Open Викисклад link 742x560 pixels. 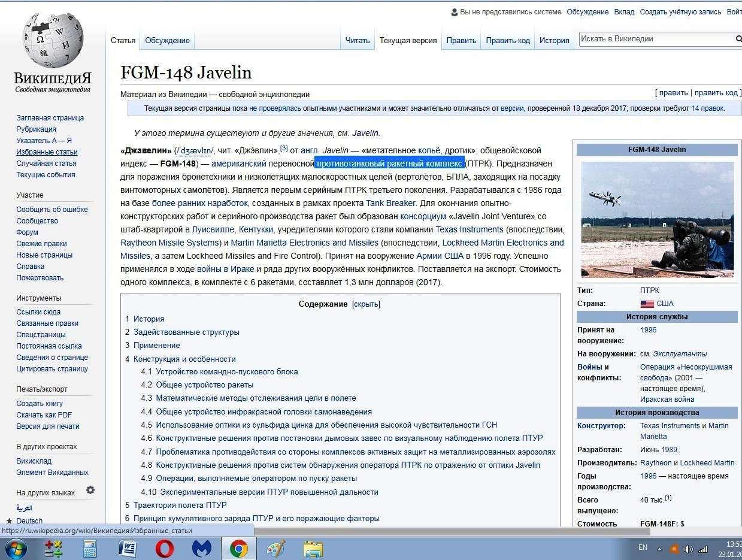pyautogui.click(x=34, y=461)
